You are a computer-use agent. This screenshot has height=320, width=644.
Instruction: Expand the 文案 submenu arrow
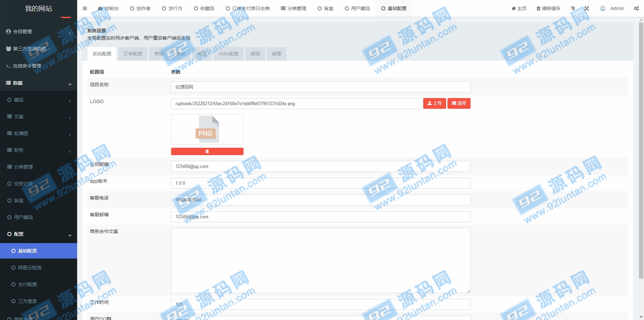pos(69,118)
